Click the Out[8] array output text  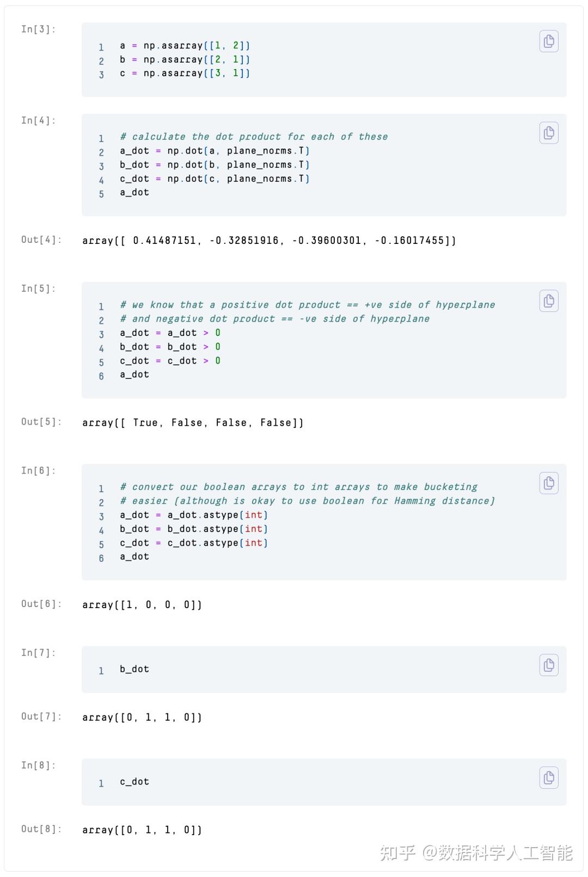tap(142, 830)
